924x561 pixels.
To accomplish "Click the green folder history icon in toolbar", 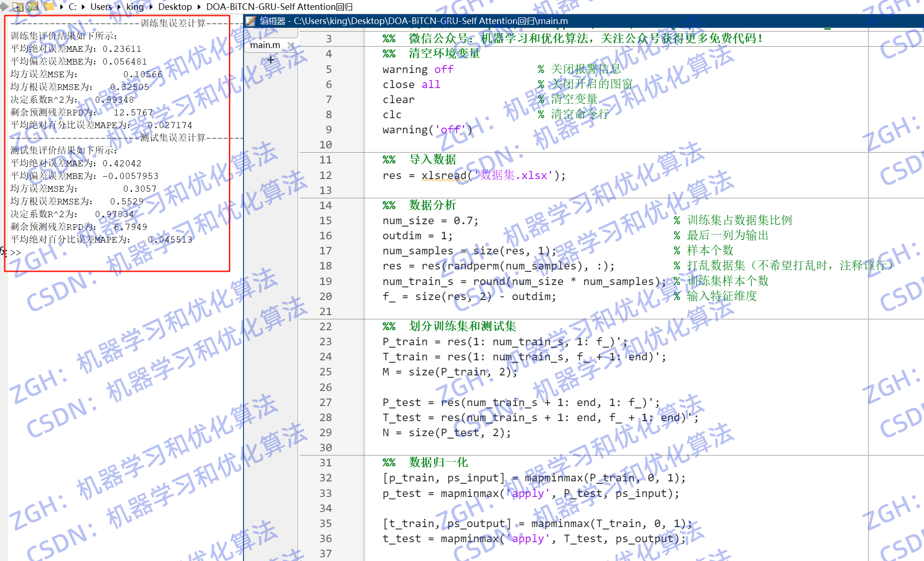I will point(33,7).
